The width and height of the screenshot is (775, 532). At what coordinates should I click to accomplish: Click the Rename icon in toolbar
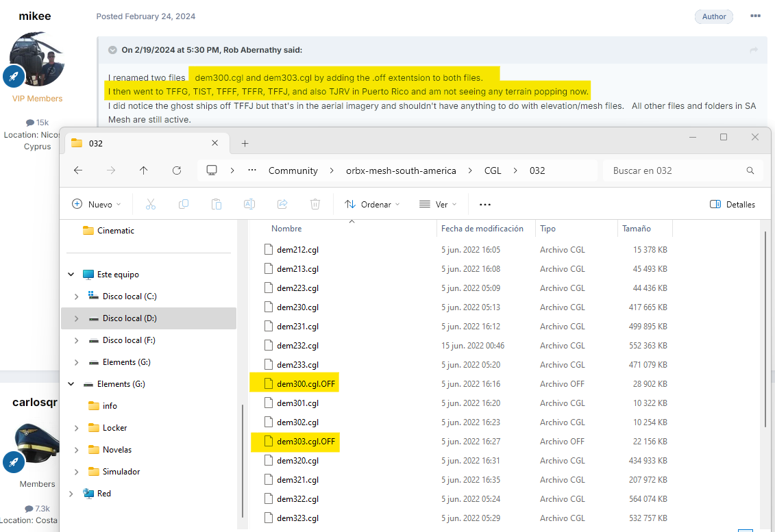[249, 204]
